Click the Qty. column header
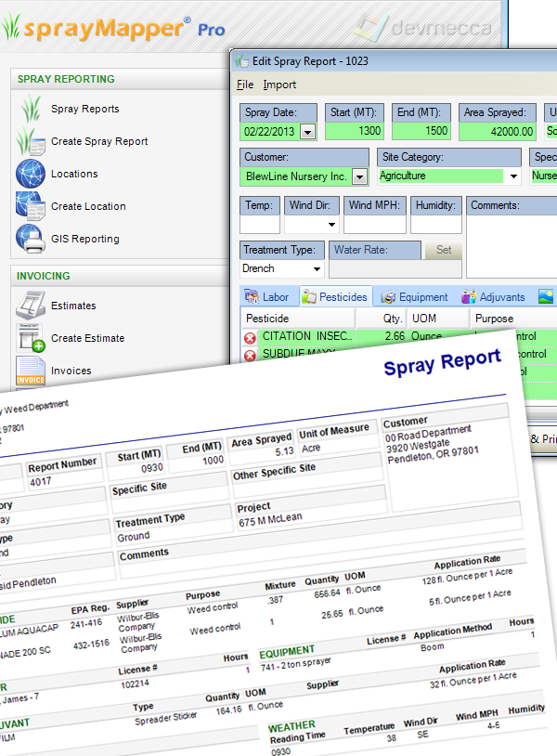Viewport: 557px width, 756px height. [382, 319]
